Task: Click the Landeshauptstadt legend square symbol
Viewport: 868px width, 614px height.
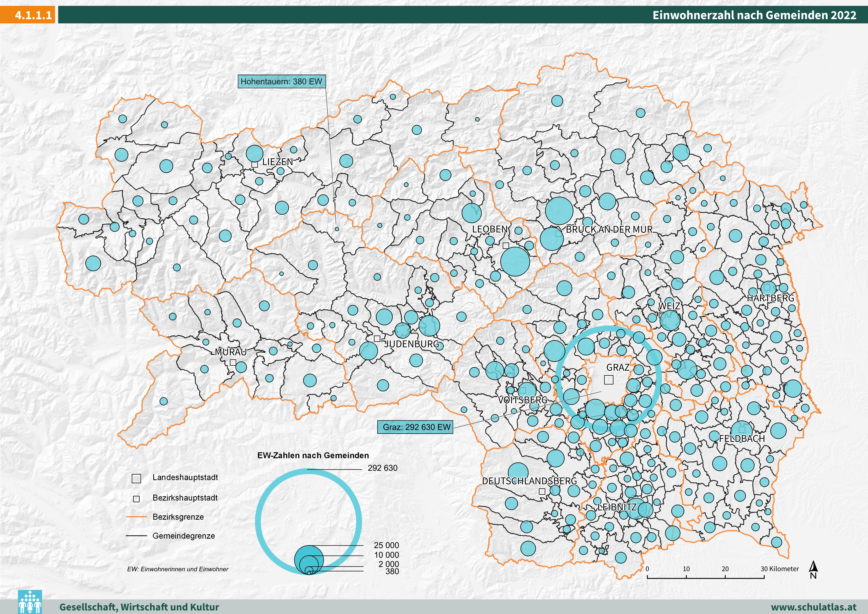Action: point(136,478)
